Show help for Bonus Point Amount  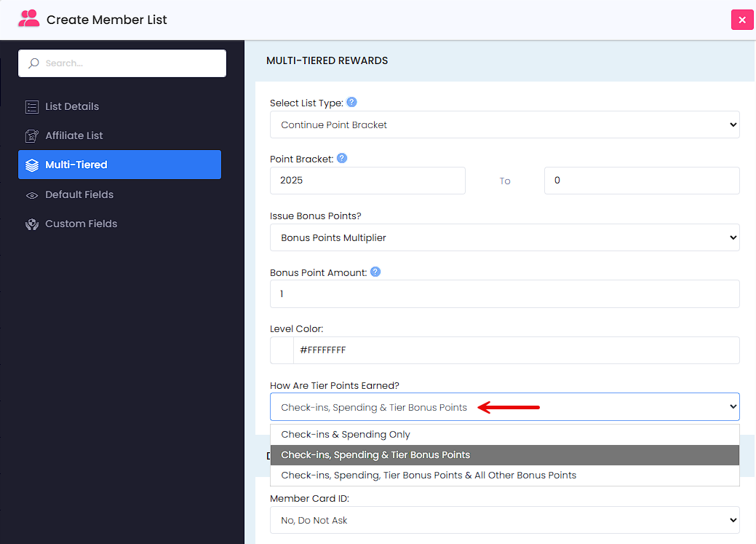click(375, 272)
